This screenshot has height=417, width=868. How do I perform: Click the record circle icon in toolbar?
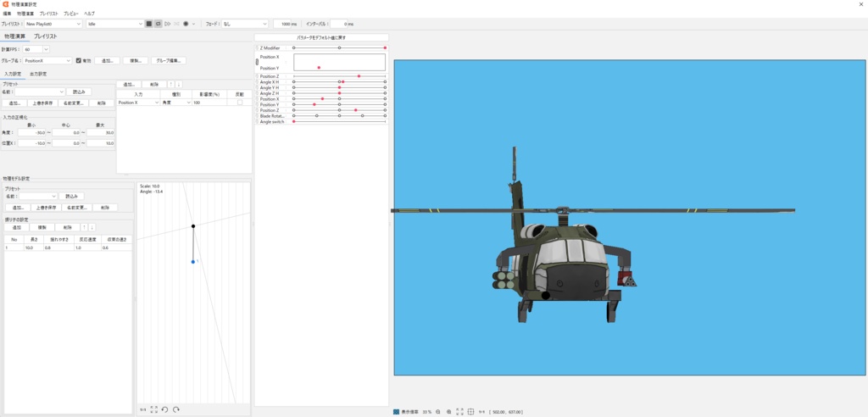(186, 24)
